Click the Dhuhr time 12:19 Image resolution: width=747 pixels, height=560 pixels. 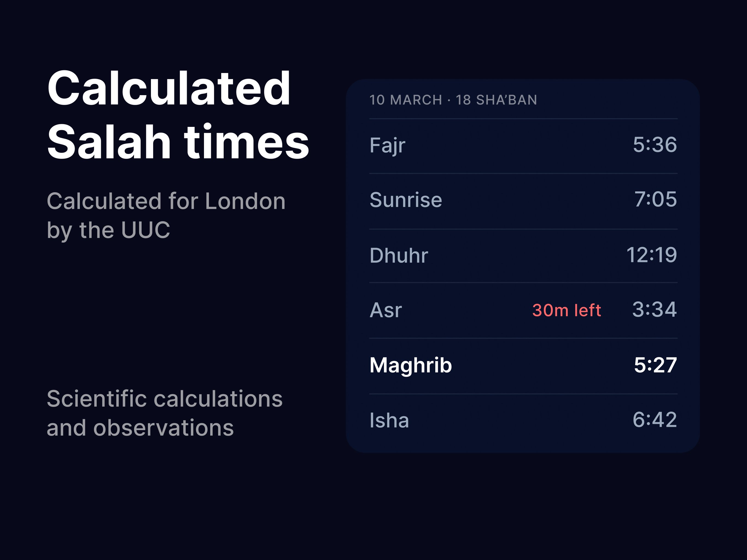click(x=652, y=255)
